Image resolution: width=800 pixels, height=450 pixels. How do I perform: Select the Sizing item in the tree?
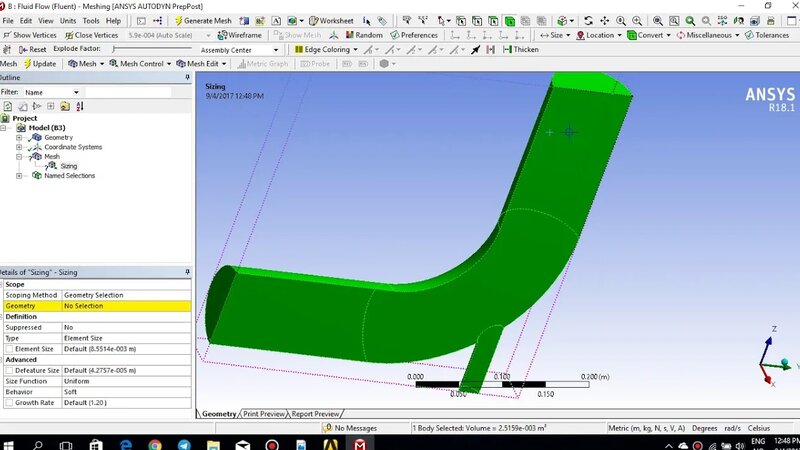click(68, 166)
